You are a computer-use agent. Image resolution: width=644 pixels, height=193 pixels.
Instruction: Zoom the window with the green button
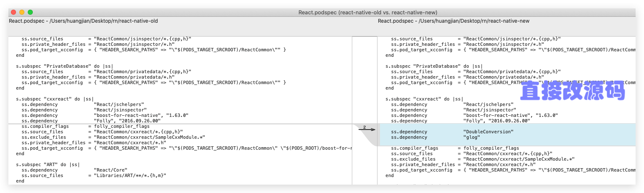tap(30, 13)
